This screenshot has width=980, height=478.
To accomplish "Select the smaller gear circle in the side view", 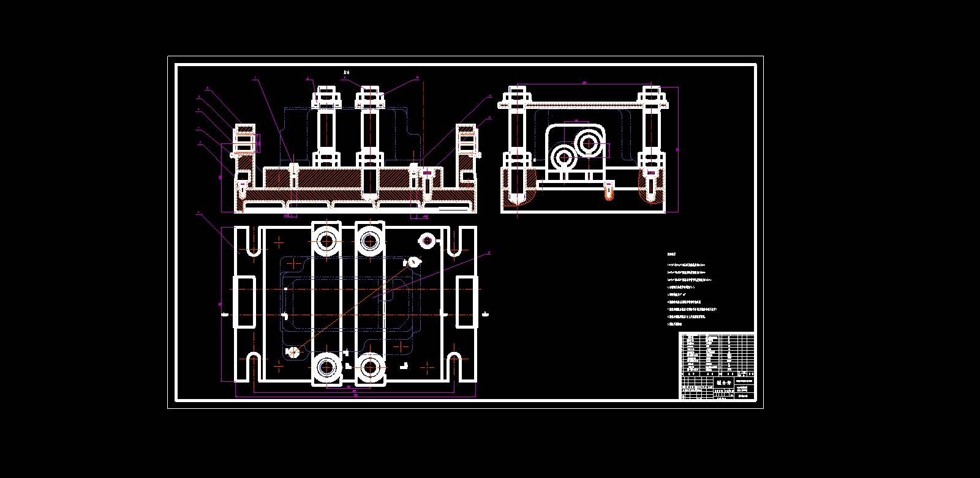I will pos(564,157).
